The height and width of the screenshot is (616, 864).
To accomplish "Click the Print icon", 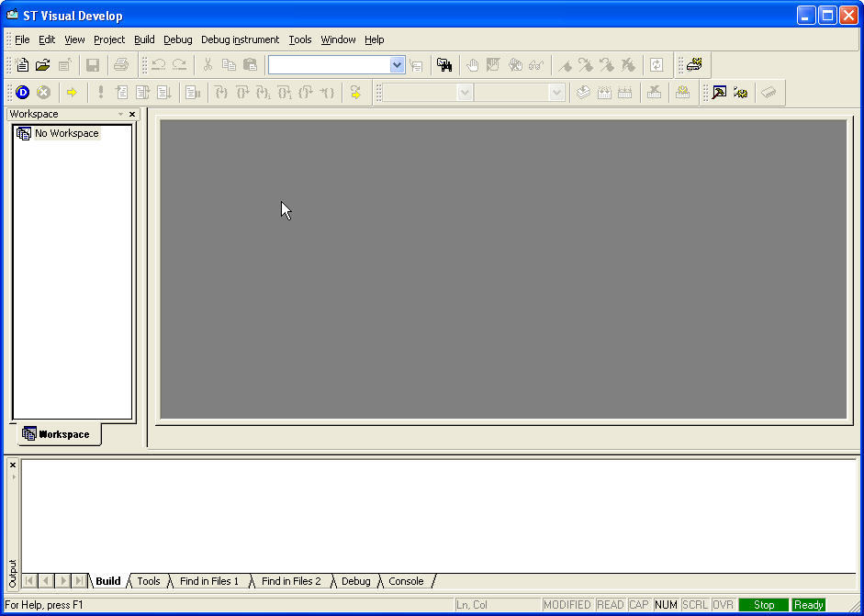I will point(121,65).
